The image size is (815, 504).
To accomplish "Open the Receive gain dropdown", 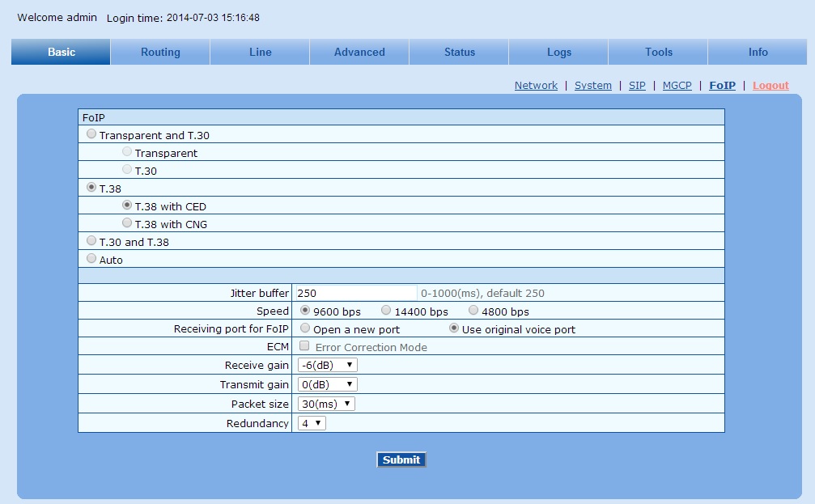I will pyautogui.click(x=327, y=365).
